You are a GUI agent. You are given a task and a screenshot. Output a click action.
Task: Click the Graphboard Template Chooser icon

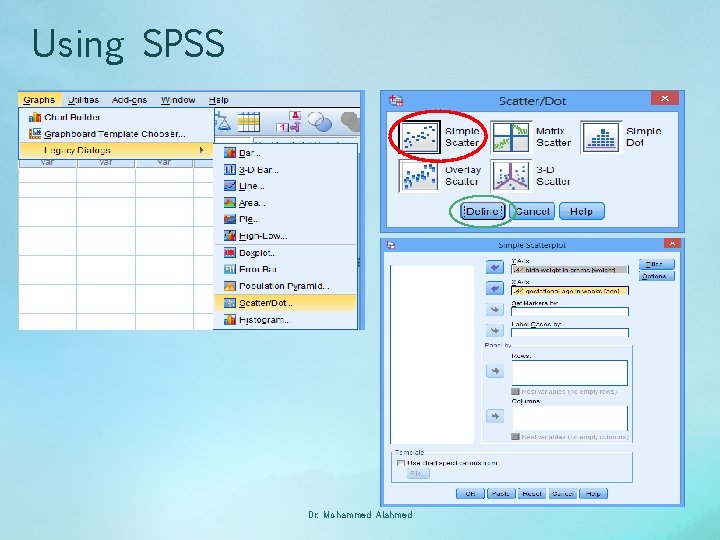click(35, 134)
